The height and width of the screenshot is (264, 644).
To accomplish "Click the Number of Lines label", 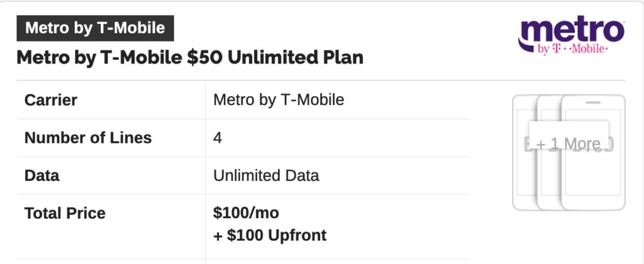I will (88, 138).
